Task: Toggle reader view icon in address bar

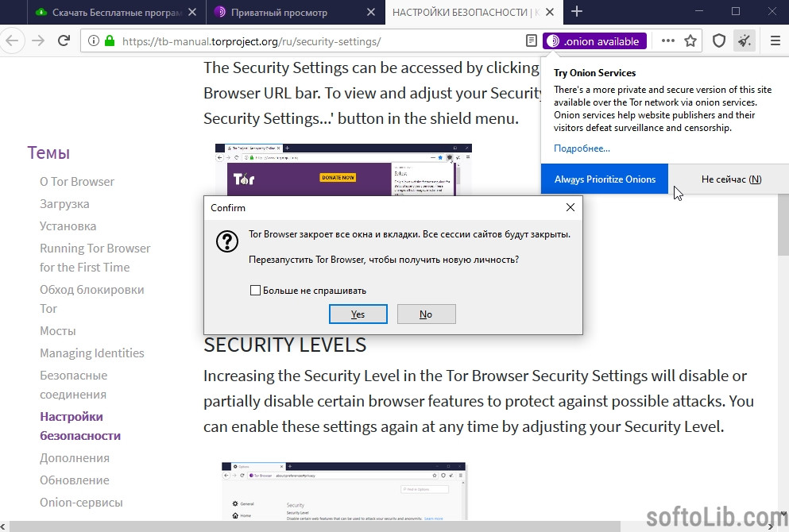Action: pos(531,40)
